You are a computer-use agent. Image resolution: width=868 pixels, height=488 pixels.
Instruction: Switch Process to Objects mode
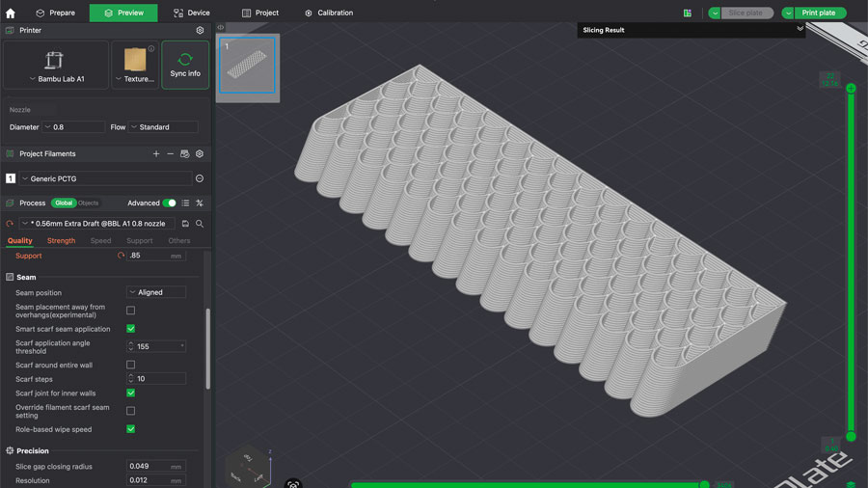pos(88,203)
